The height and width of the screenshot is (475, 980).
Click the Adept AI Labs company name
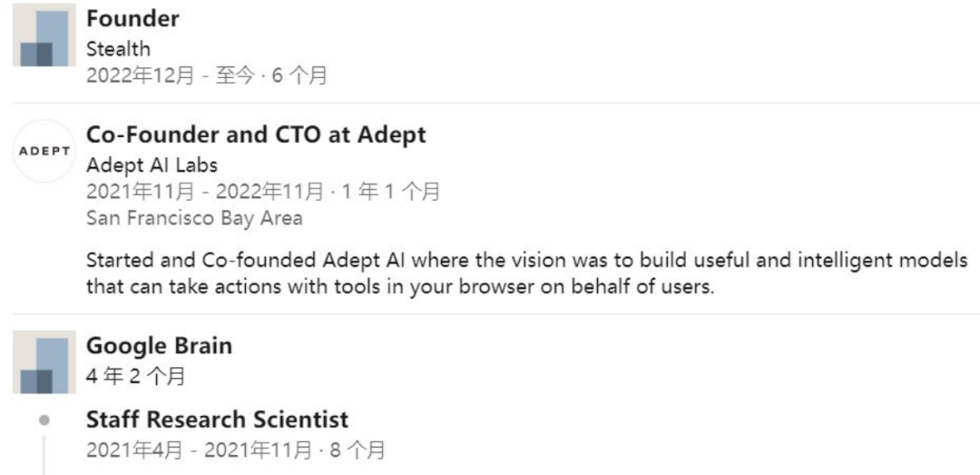[152, 165]
